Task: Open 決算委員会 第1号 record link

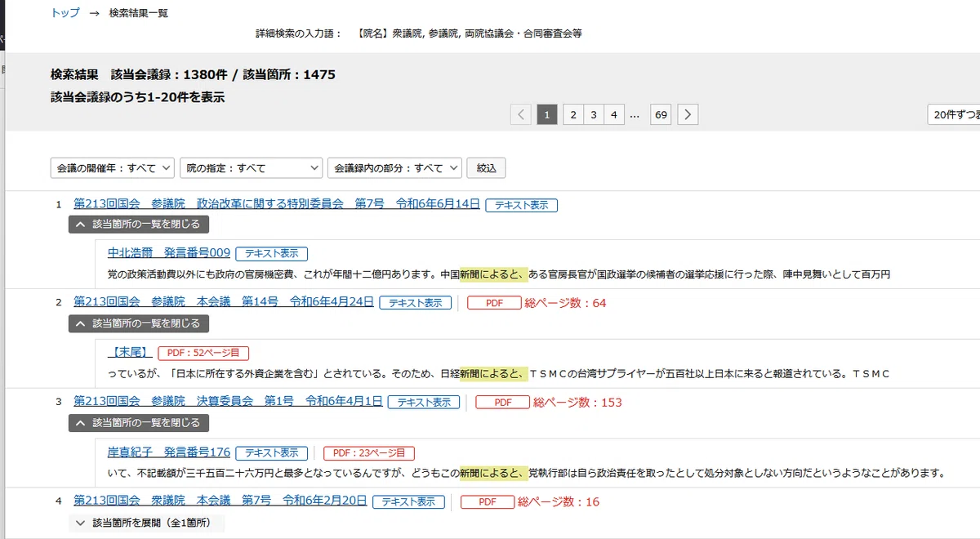Action: [228, 402]
